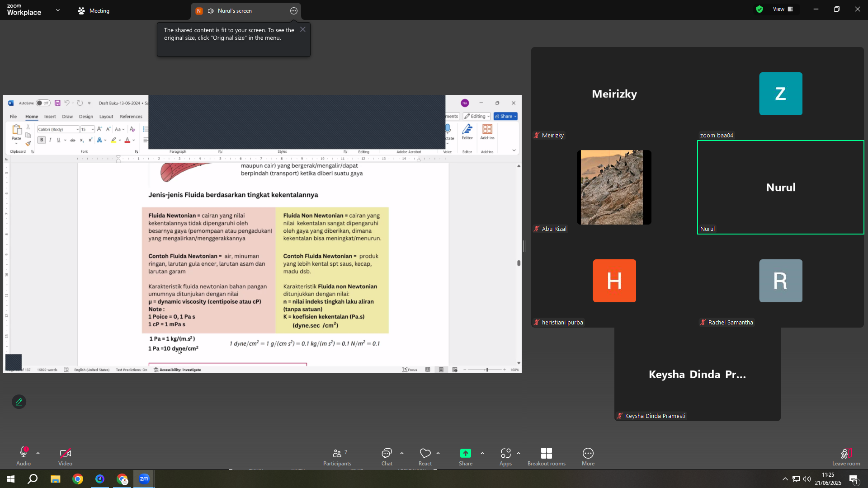Open the Zoom Chat panel
868x488 pixels.
[x=387, y=457]
